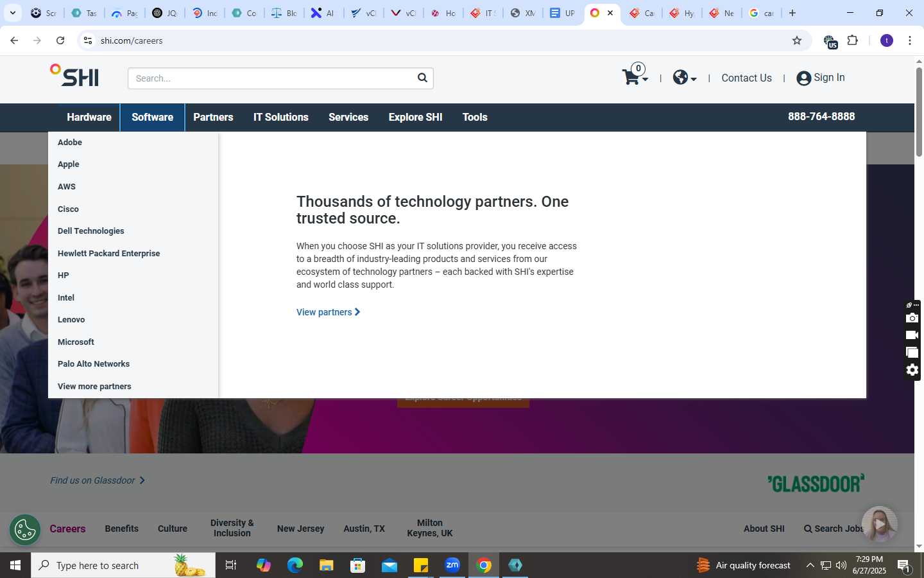Open Windows Start menu

click(x=15, y=565)
